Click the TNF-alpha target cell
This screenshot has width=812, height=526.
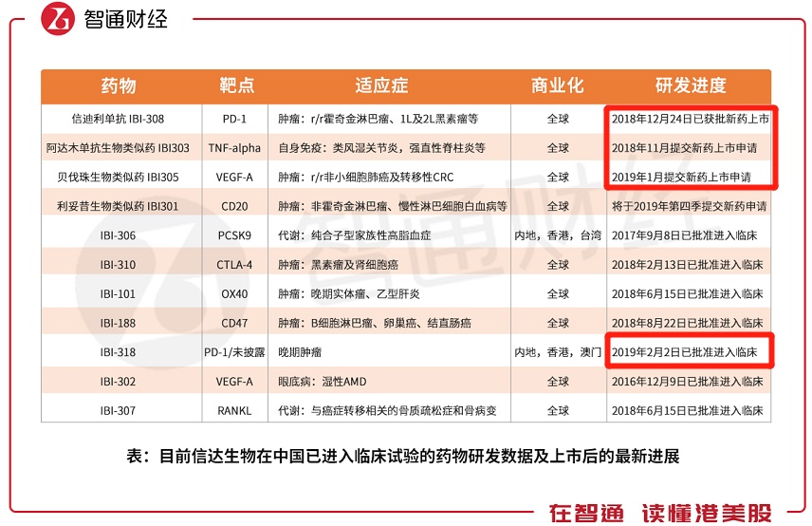(234, 148)
